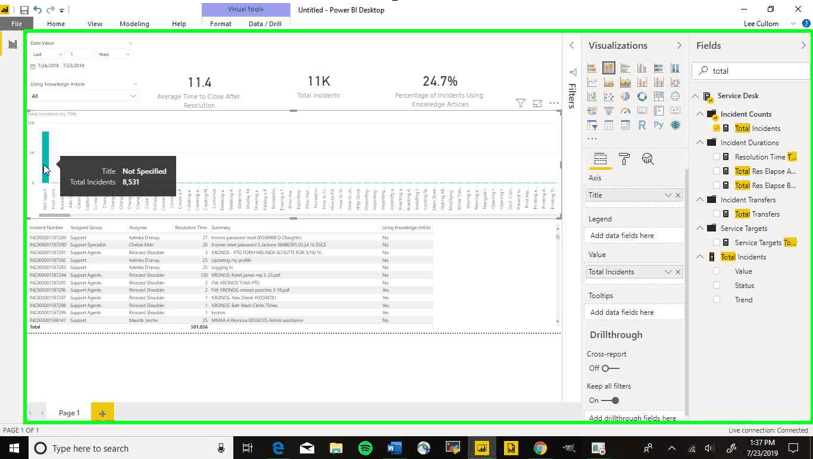The width and height of the screenshot is (813, 459).
Task: Collapse the Incident Counts folder
Action: pyautogui.click(x=699, y=114)
